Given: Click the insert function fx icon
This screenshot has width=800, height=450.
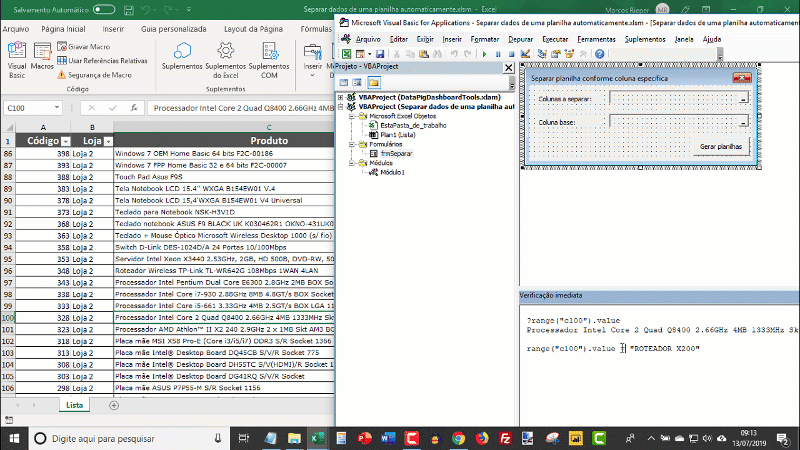Looking at the screenshot, I should 134,108.
